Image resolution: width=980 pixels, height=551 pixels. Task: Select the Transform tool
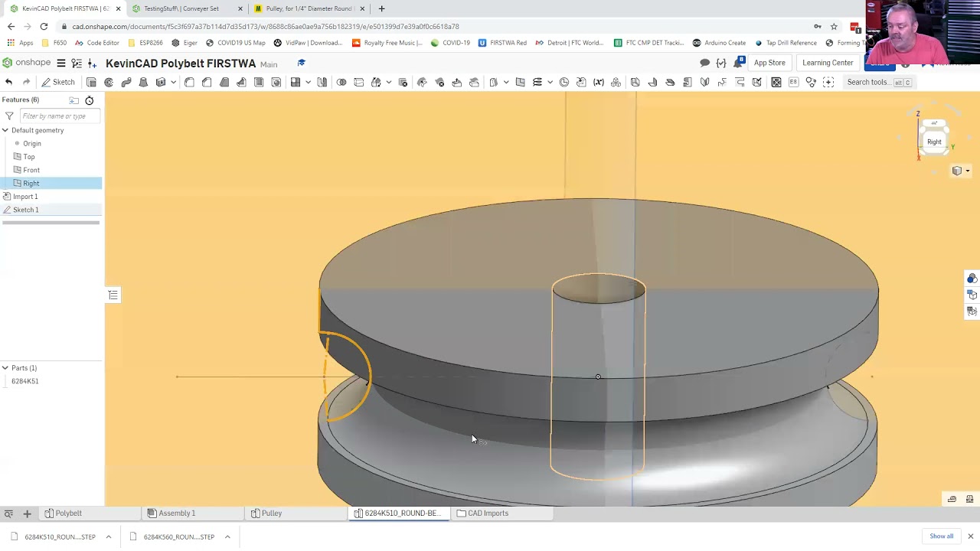click(x=376, y=82)
